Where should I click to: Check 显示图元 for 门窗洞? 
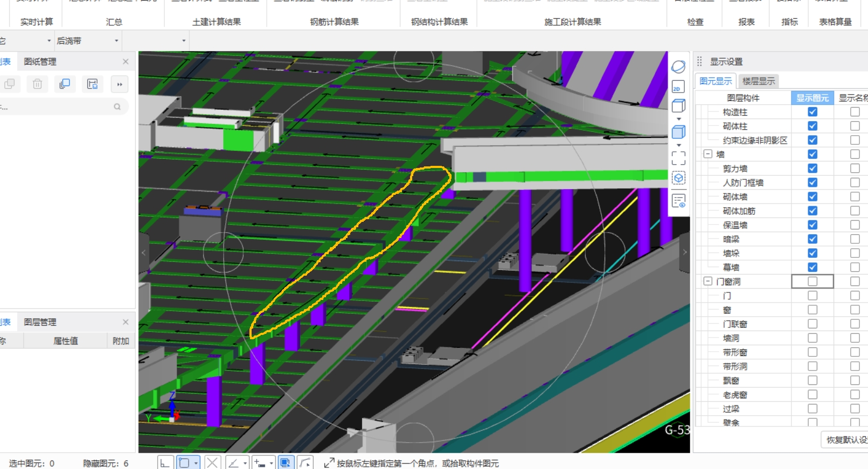[813, 282]
